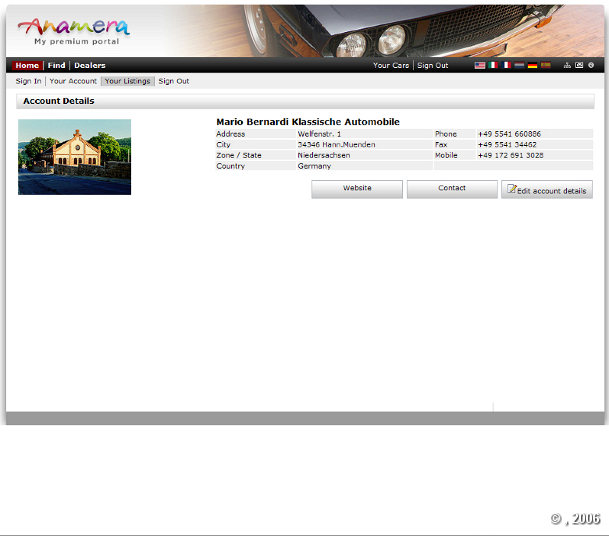Click Edit account details button

547,189
